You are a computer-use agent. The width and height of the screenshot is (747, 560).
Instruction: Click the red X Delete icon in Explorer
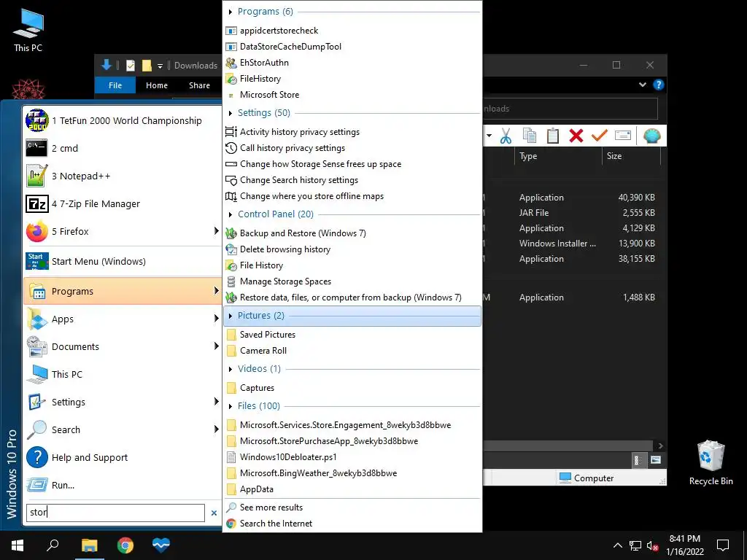point(576,136)
